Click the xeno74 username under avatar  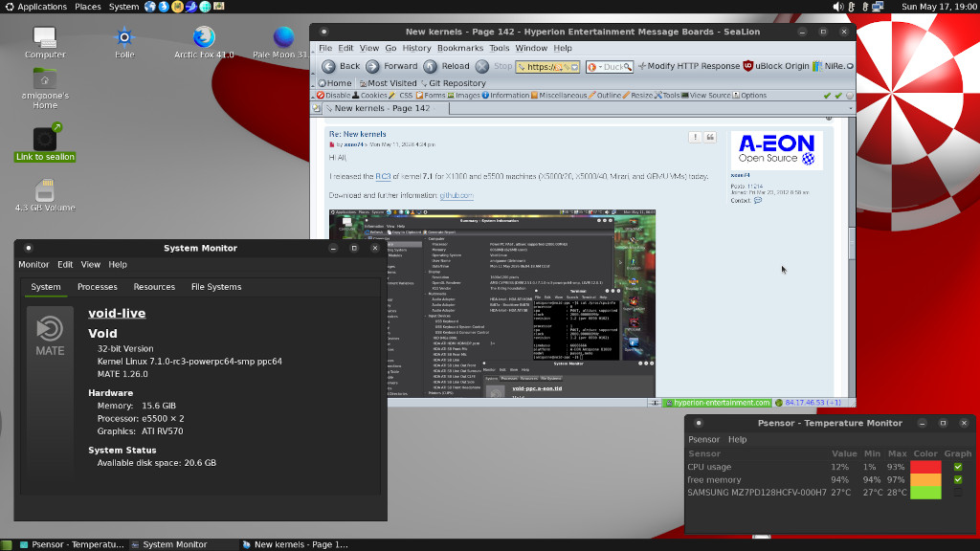(x=740, y=176)
